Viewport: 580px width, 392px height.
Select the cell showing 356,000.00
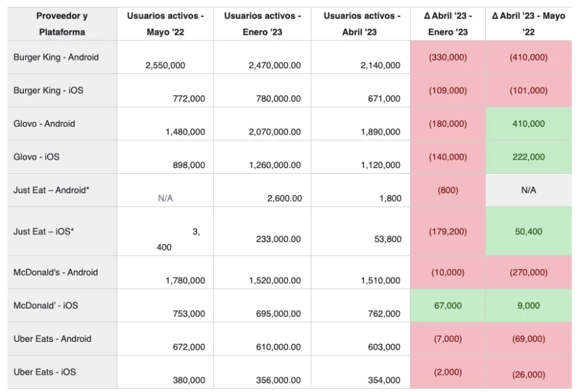[262, 372]
